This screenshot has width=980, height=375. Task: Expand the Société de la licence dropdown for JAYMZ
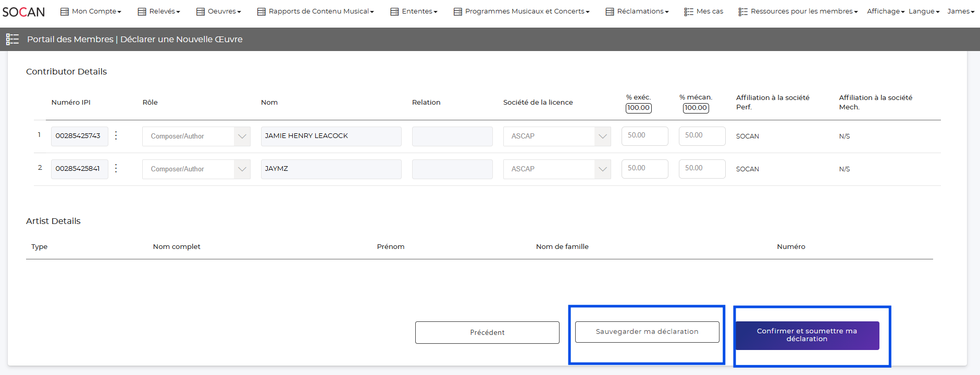(x=602, y=169)
